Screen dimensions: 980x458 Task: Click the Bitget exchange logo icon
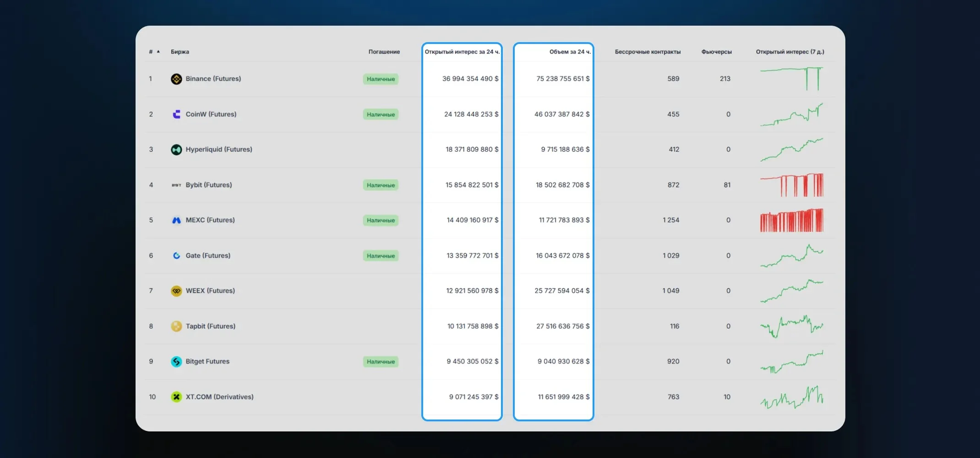click(x=176, y=362)
